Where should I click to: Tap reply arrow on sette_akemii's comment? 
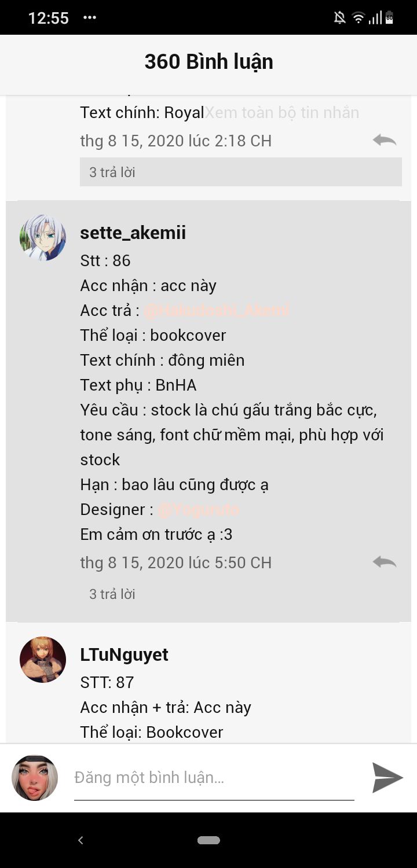pos(385,562)
